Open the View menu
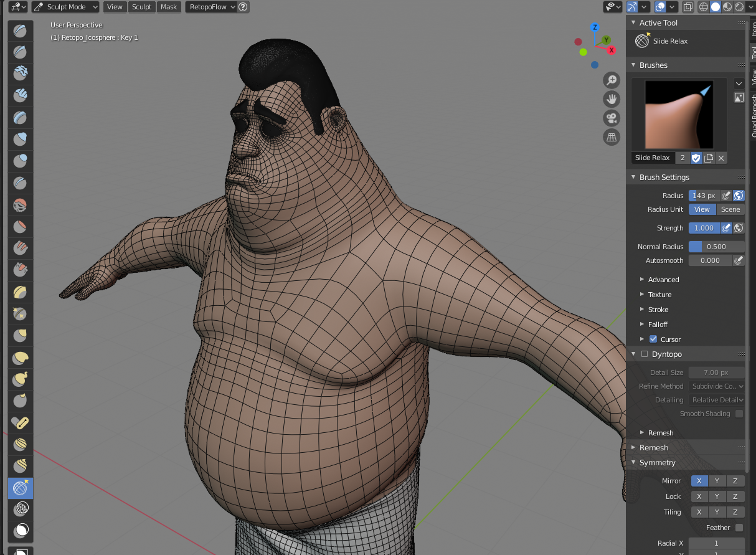The width and height of the screenshot is (756, 555). coord(115,7)
